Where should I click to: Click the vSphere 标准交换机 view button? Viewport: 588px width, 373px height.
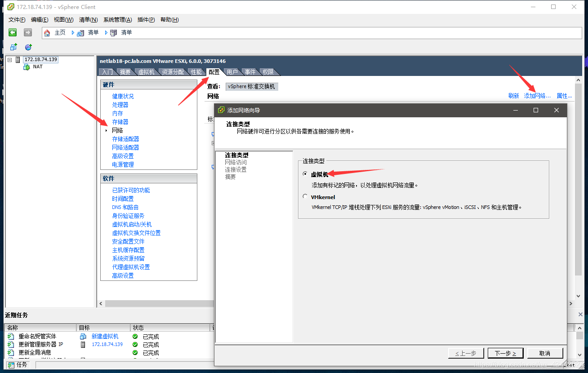(251, 86)
